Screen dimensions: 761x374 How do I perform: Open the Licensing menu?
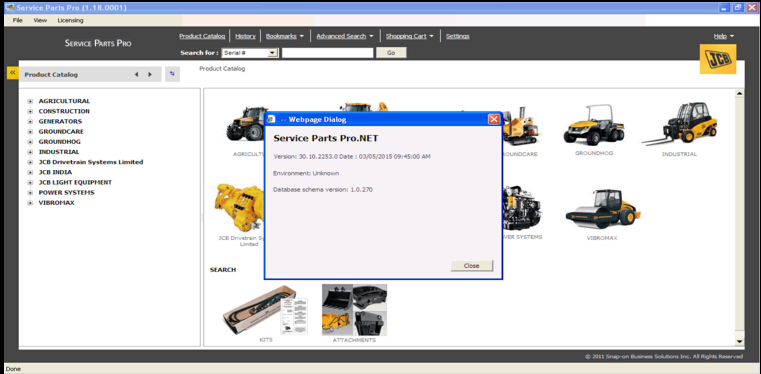(70, 20)
